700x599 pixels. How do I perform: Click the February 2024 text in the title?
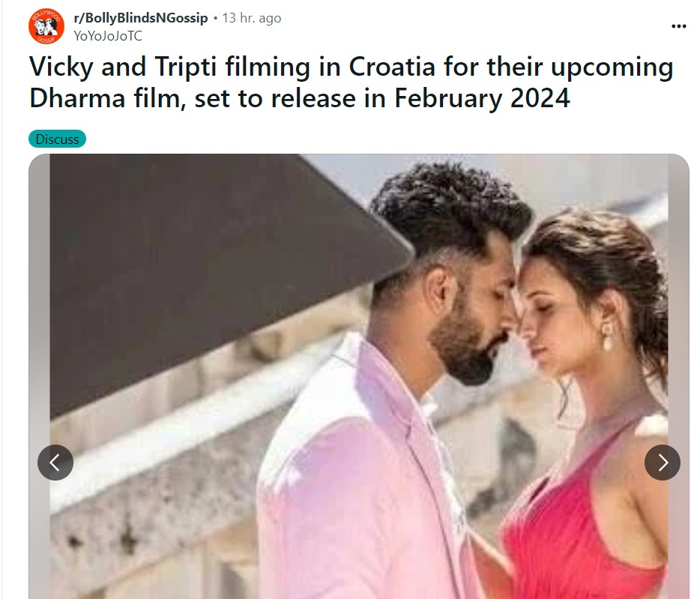(482, 98)
